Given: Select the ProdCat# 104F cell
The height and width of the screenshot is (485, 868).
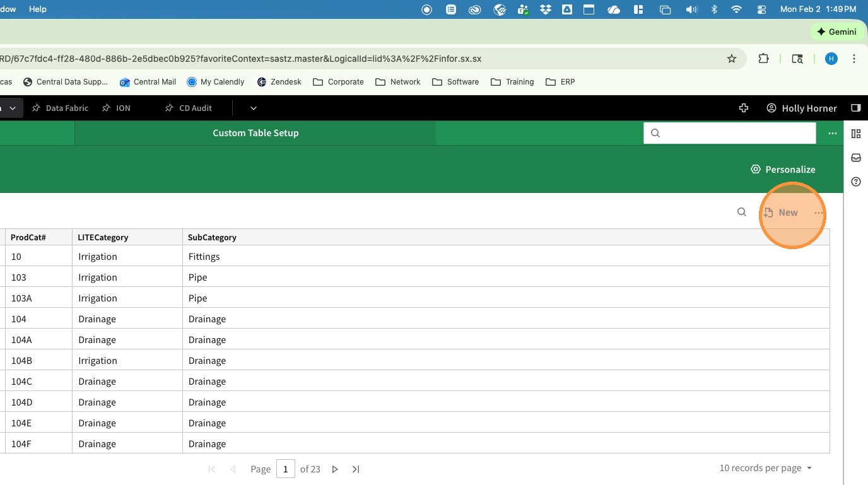Looking at the screenshot, I should click(x=38, y=443).
